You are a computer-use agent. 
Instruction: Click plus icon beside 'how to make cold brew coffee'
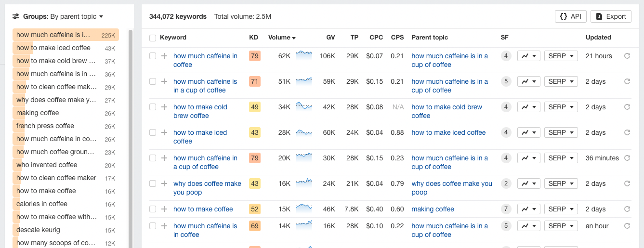164,107
